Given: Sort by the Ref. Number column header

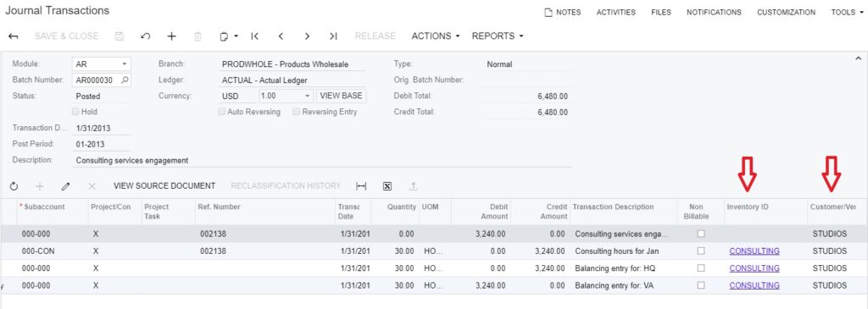Looking at the screenshot, I should (264, 211).
